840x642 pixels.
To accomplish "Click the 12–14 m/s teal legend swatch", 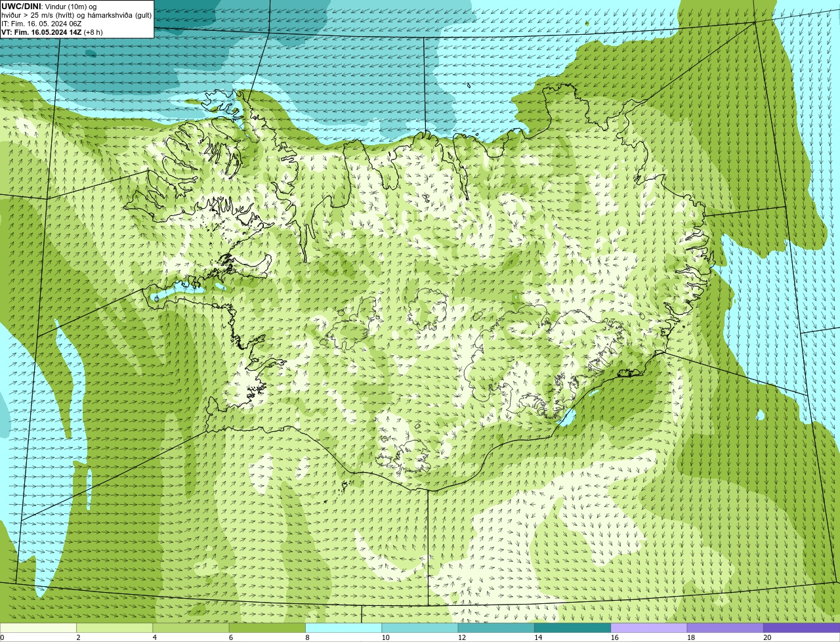I will [496, 628].
